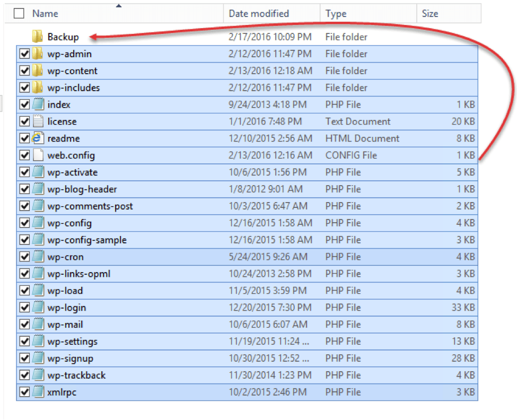Click the wp-includes folder icon
The height and width of the screenshot is (420, 517).
coord(36,87)
